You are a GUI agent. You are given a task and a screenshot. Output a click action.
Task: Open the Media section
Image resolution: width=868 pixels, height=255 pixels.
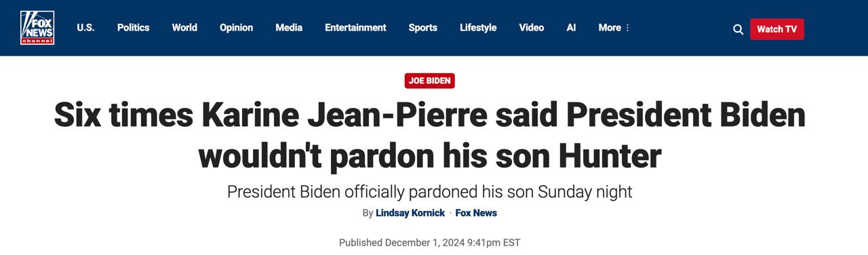289,28
